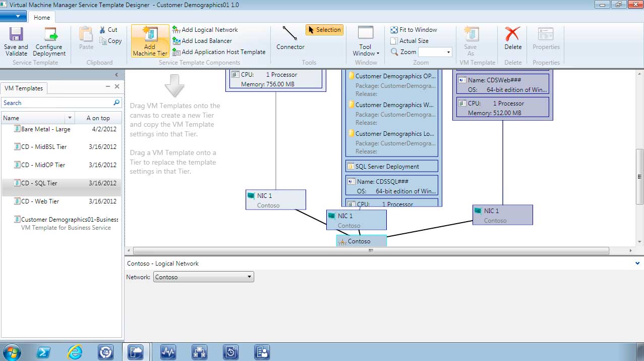The width and height of the screenshot is (644, 361).
Task: Open Configure Deployment
Action: [49, 41]
